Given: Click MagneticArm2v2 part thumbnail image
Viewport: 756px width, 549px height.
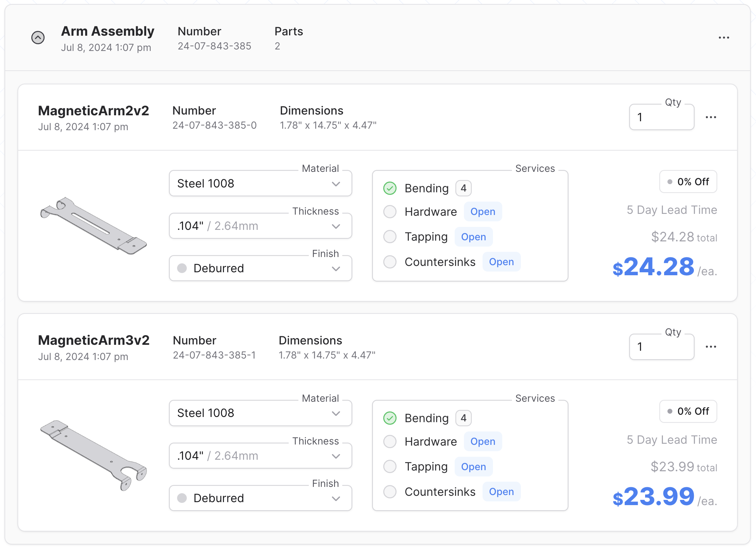Looking at the screenshot, I should tap(93, 226).
